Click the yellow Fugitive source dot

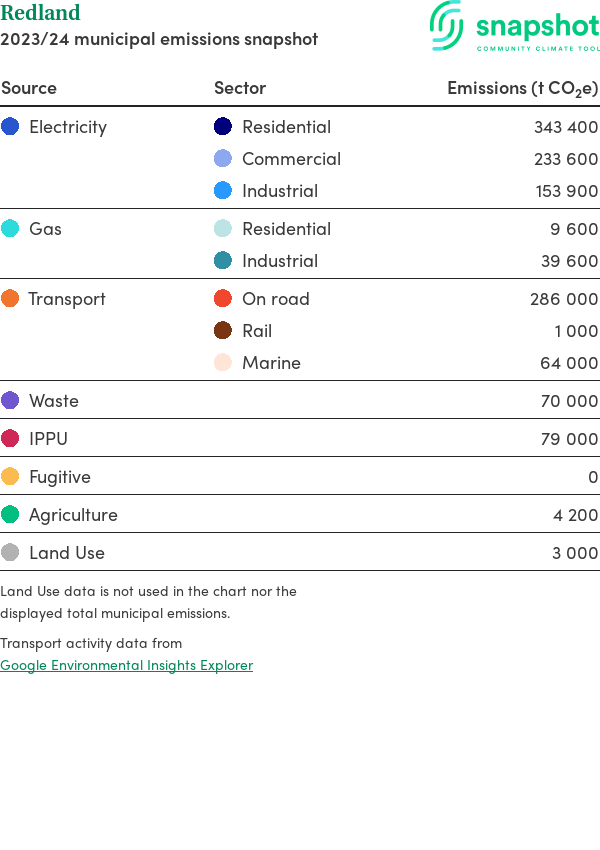10,477
